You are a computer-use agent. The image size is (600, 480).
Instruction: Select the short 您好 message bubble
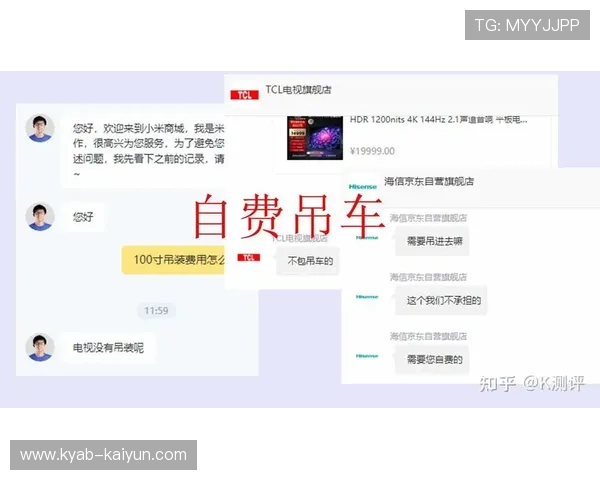coord(83,217)
